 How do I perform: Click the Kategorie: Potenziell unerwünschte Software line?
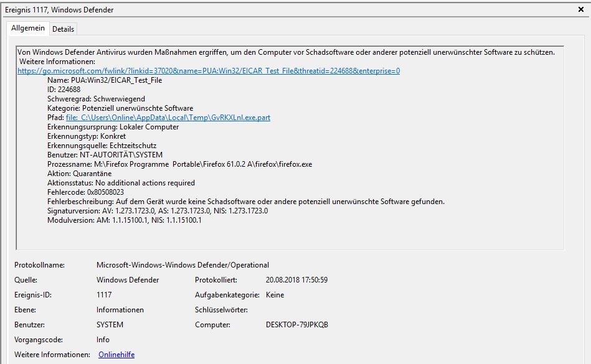tap(120, 108)
